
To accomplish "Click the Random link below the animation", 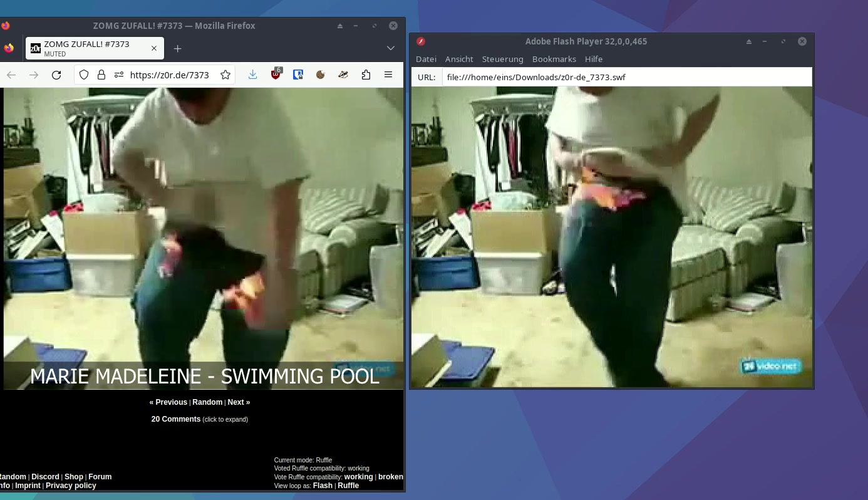I will coord(207,402).
